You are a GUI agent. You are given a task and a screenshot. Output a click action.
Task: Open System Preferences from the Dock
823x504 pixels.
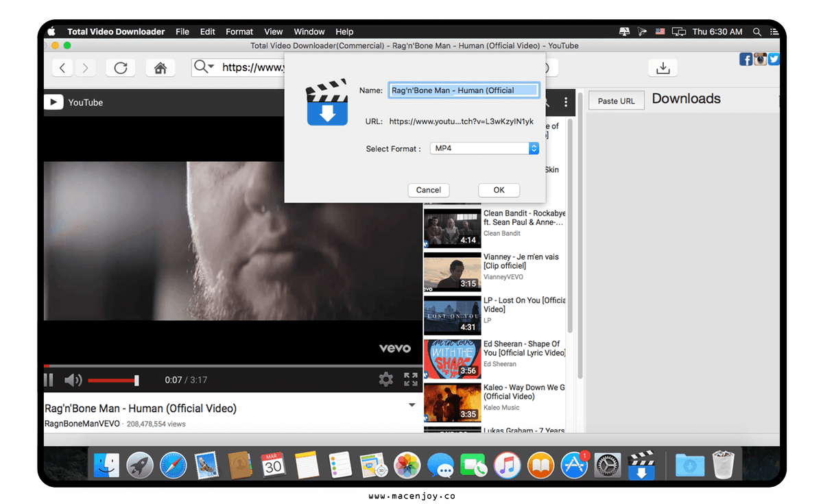608,465
